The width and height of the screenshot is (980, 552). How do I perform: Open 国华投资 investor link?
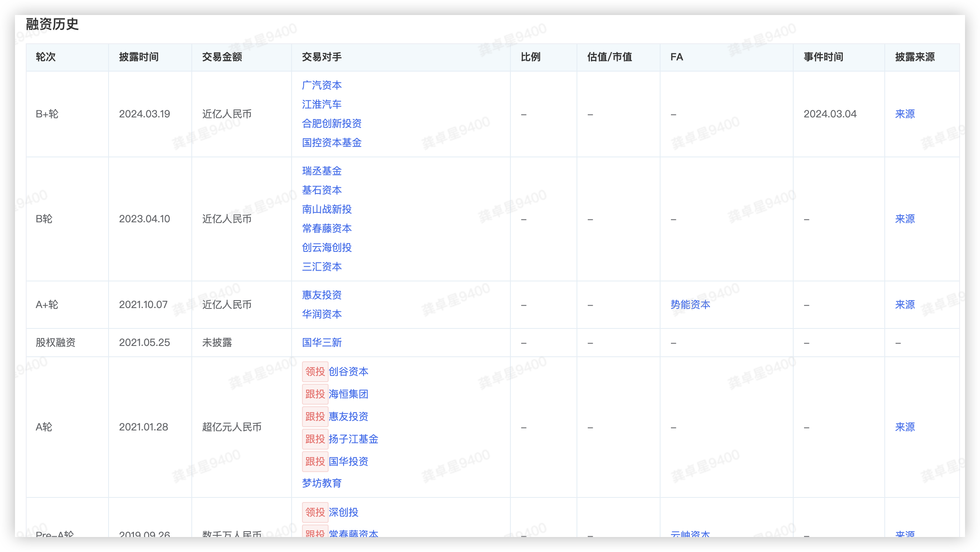[x=348, y=461]
